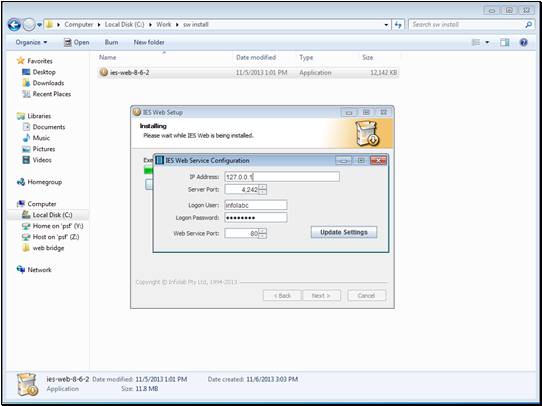The width and height of the screenshot is (542, 406).
Task: Click the IP Address input field
Action: point(282,177)
